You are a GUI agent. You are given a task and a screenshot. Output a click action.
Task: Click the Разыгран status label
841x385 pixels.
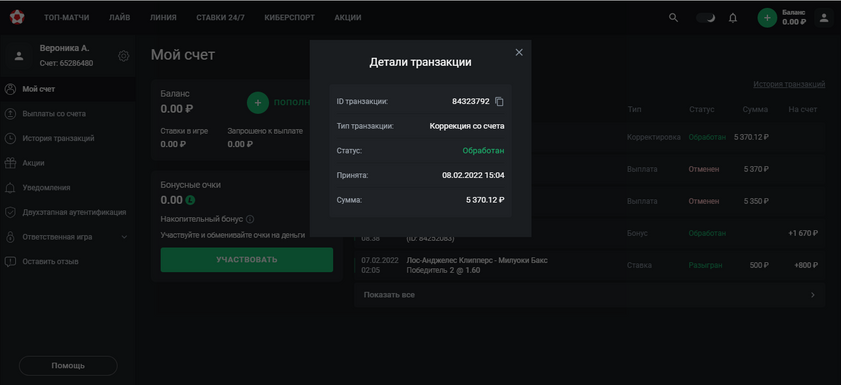[705, 265]
